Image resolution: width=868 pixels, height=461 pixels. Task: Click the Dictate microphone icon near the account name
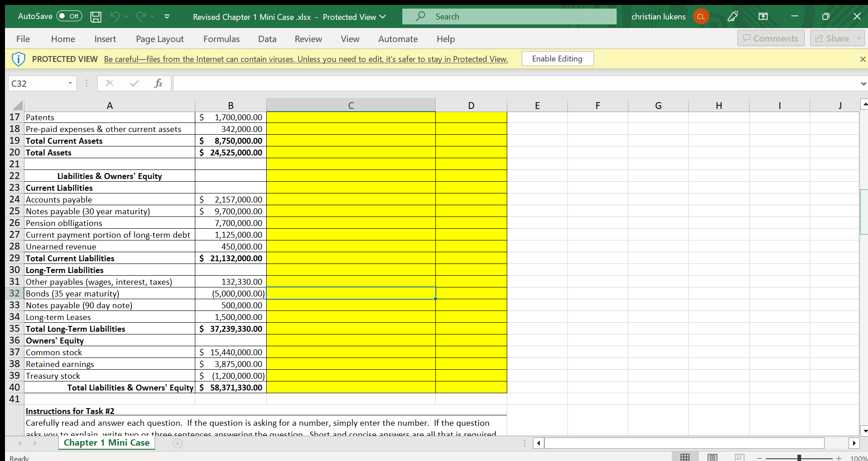pyautogui.click(x=733, y=16)
